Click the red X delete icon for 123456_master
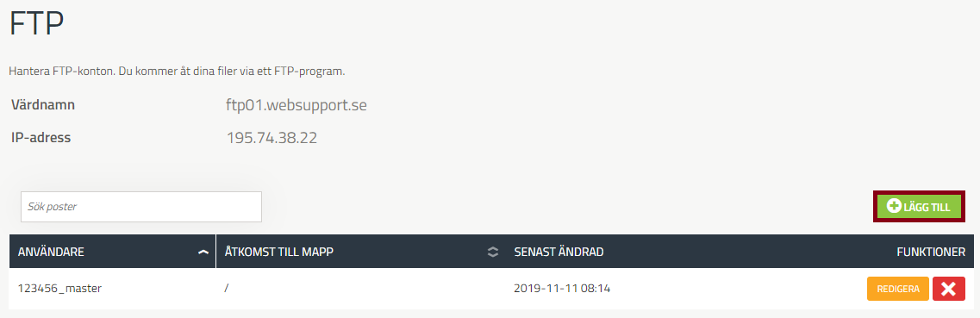The height and width of the screenshot is (318, 980). pyautogui.click(x=949, y=289)
